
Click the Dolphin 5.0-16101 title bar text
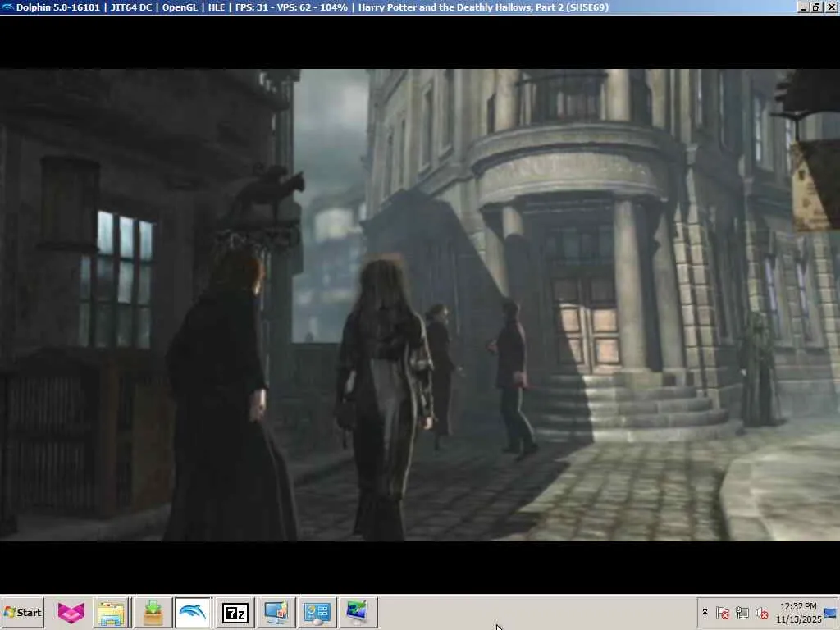pyautogui.click(x=58, y=7)
